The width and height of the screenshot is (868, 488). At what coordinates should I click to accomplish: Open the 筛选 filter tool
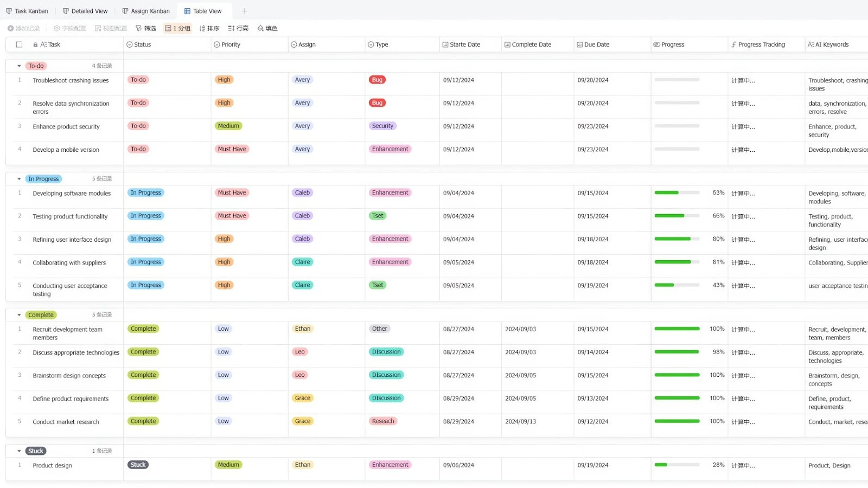(x=145, y=28)
